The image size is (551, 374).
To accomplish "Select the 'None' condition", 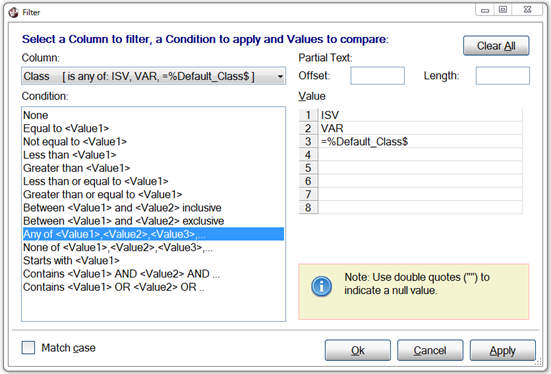I will pos(35,115).
